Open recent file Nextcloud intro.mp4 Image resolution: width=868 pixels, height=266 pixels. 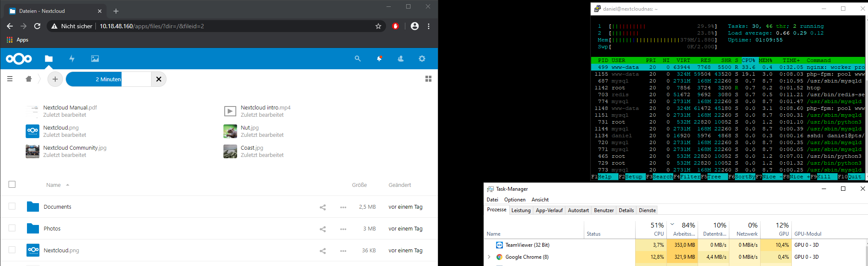click(265, 107)
